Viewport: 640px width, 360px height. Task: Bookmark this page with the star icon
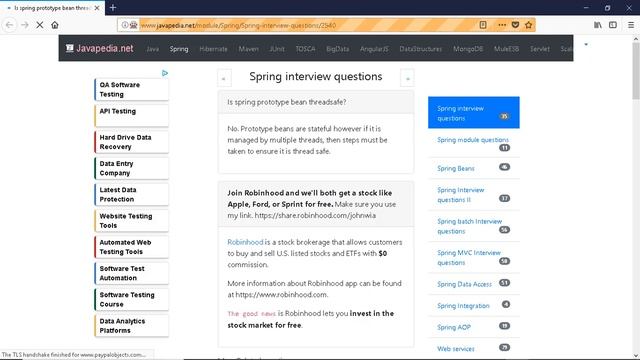point(529,25)
